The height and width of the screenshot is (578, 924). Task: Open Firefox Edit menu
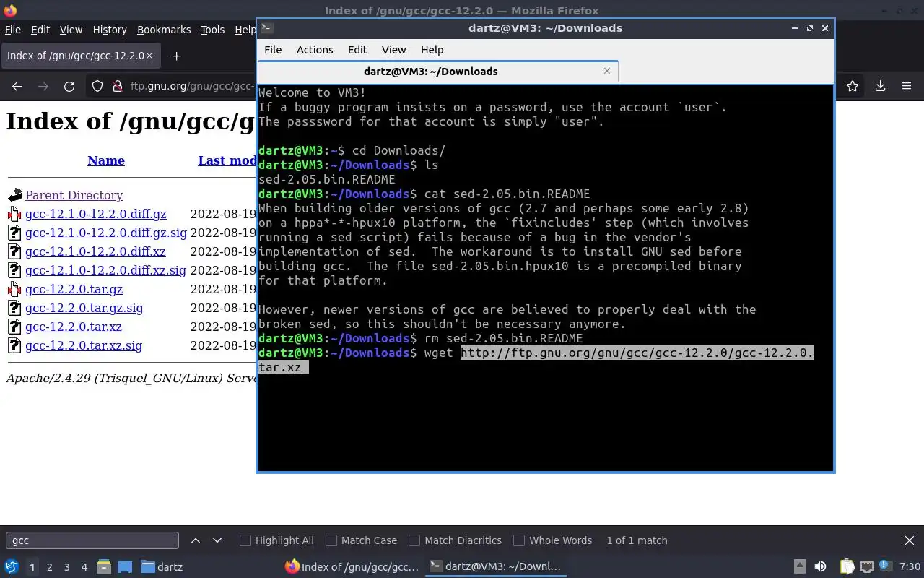pyautogui.click(x=40, y=30)
